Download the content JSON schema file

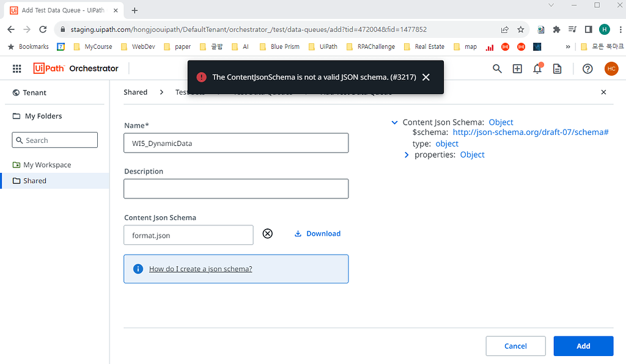(x=317, y=233)
